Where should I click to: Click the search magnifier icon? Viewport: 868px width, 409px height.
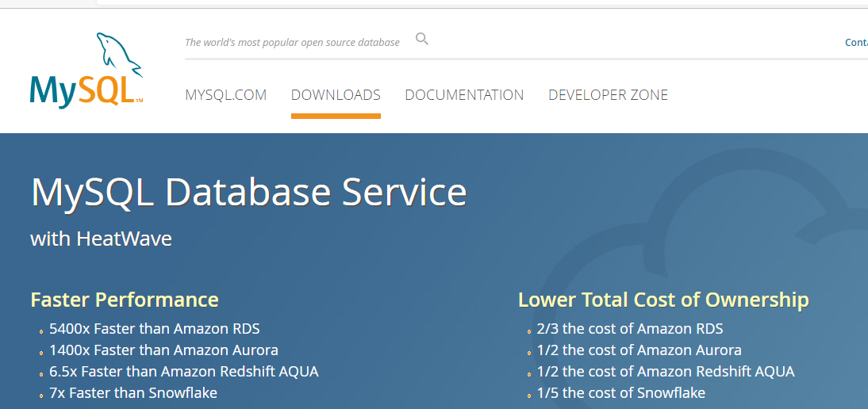(422, 40)
